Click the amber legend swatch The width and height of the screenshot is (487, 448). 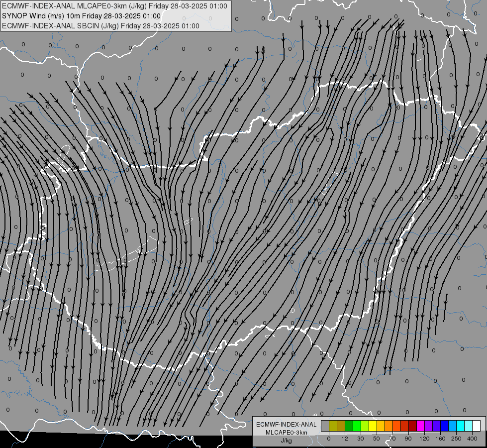coord(381,426)
